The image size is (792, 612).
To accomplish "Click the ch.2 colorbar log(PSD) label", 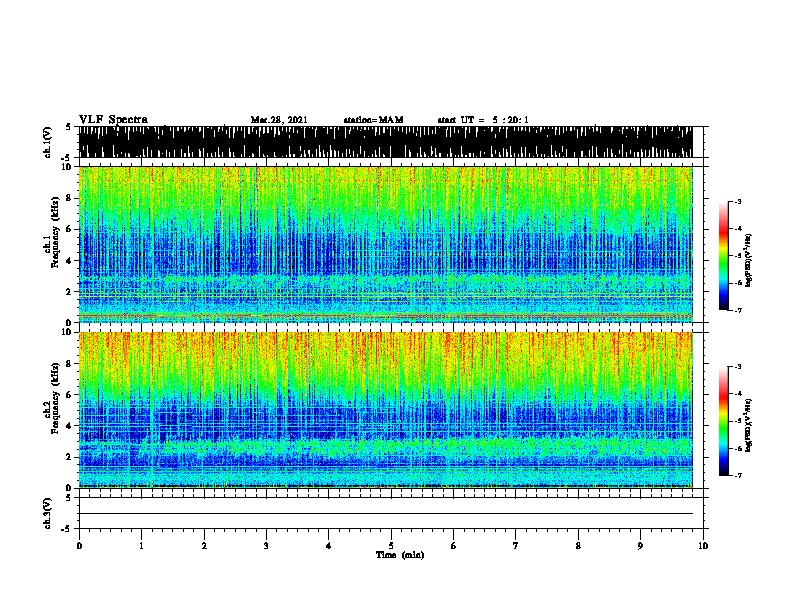I will (748, 425).
